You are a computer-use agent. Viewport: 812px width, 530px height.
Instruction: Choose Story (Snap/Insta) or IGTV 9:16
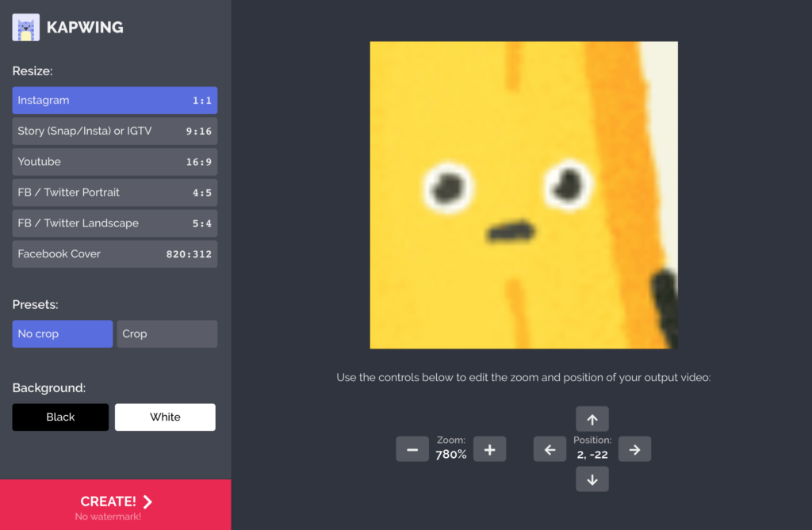click(x=115, y=132)
